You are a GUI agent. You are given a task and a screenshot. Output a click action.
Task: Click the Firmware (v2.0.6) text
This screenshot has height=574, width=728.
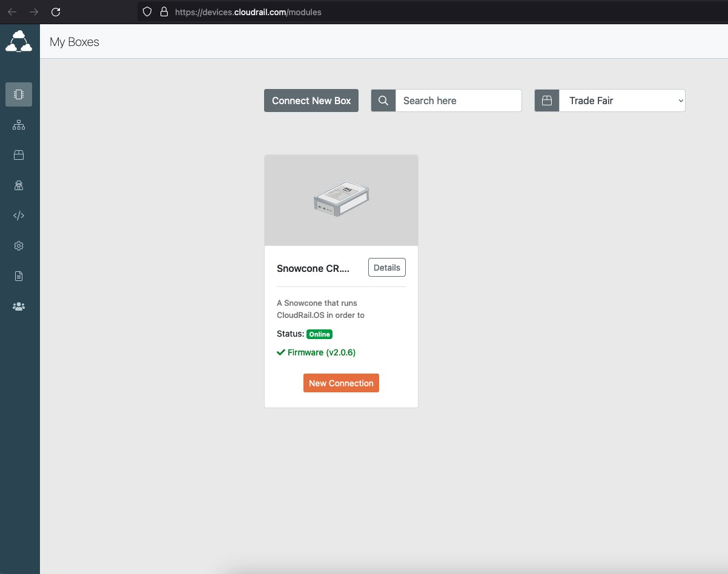point(322,352)
